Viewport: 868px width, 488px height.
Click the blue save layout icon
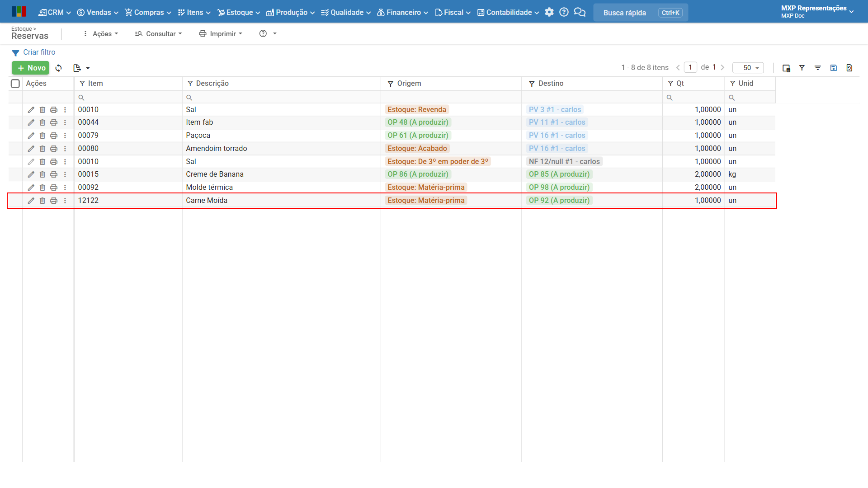(x=834, y=68)
